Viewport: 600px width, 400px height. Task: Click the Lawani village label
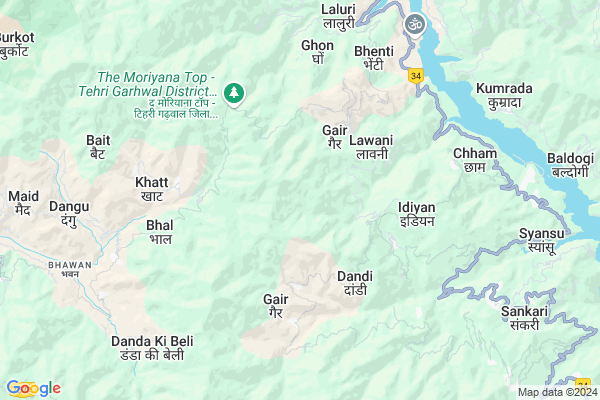(x=371, y=147)
